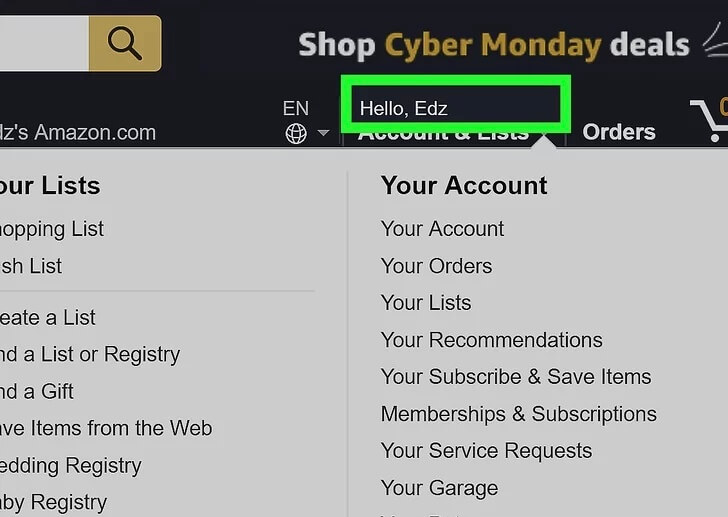
Task: Open the Shop Cyber Monday deals banner
Action: (x=494, y=45)
